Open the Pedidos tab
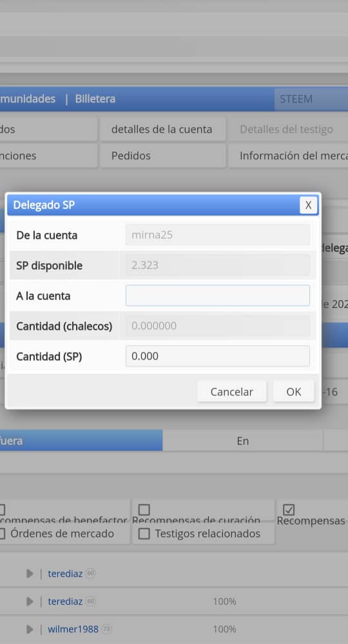 (x=162, y=156)
